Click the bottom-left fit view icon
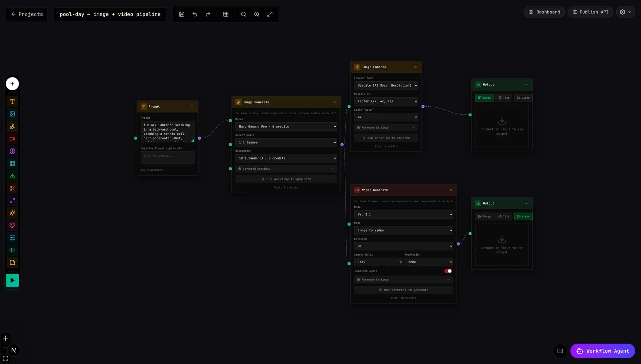 pyautogui.click(x=5, y=359)
